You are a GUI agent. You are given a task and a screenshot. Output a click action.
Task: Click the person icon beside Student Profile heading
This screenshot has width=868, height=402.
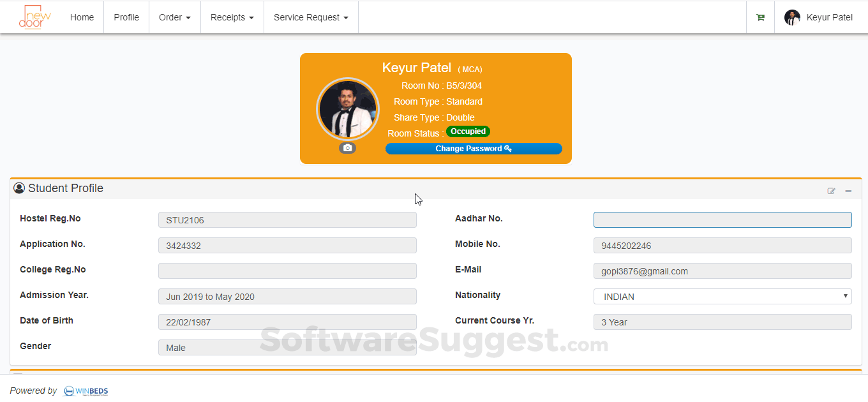19,188
